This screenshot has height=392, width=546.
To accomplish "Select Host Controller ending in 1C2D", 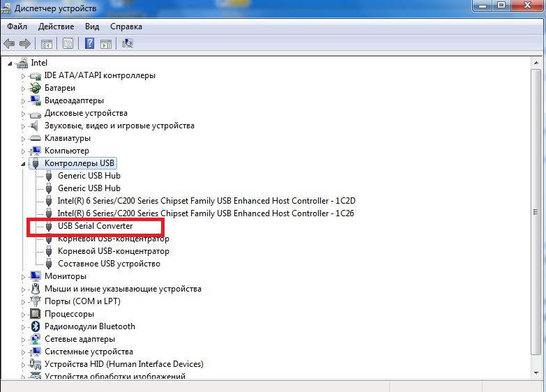I will pos(206,201).
